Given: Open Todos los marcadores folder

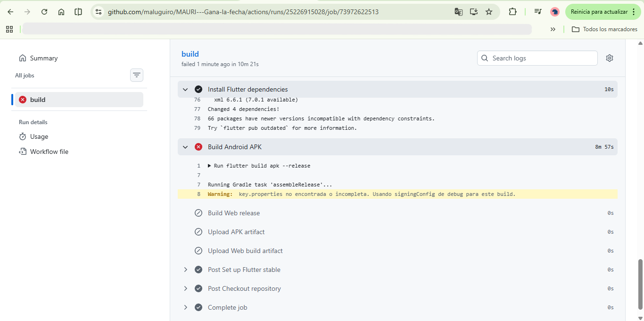Looking at the screenshot, I should [604, 29].
